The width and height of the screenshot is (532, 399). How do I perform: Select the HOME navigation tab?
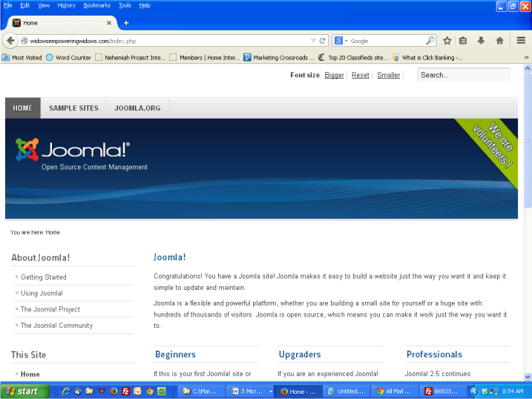pos(23,108)
